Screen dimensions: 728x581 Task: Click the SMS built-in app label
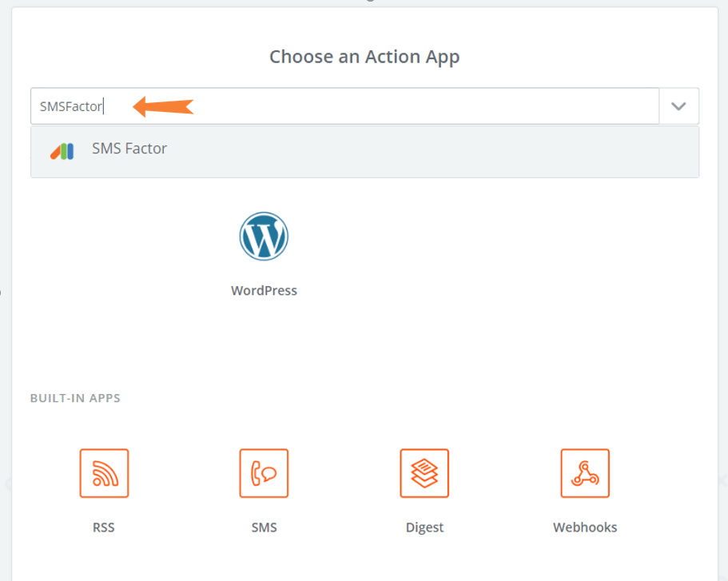264,527
